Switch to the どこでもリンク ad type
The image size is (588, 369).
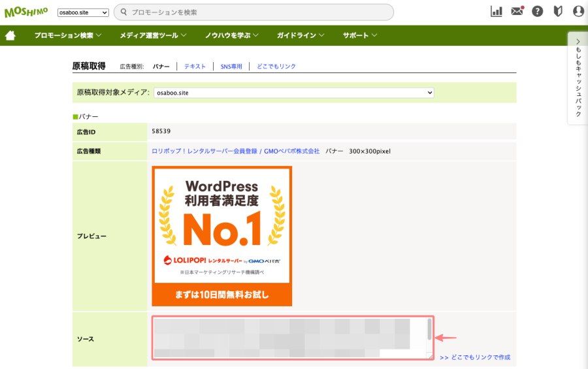(276, 67)
